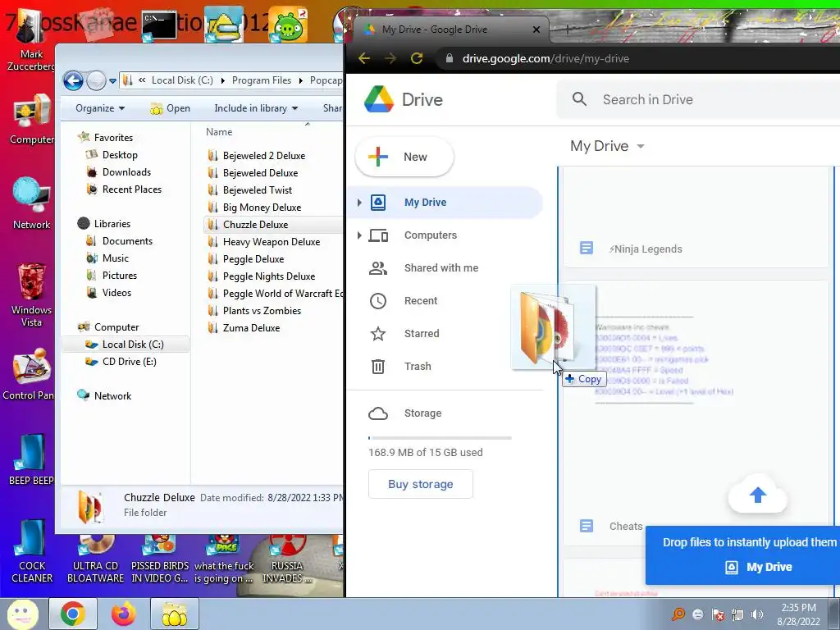Click the storage usage progress bar
Screen dimensions: 840x630
pos(440,438)
